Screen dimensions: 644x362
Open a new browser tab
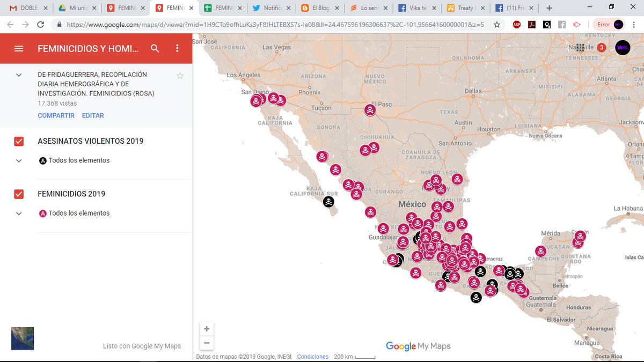[548, 8]
